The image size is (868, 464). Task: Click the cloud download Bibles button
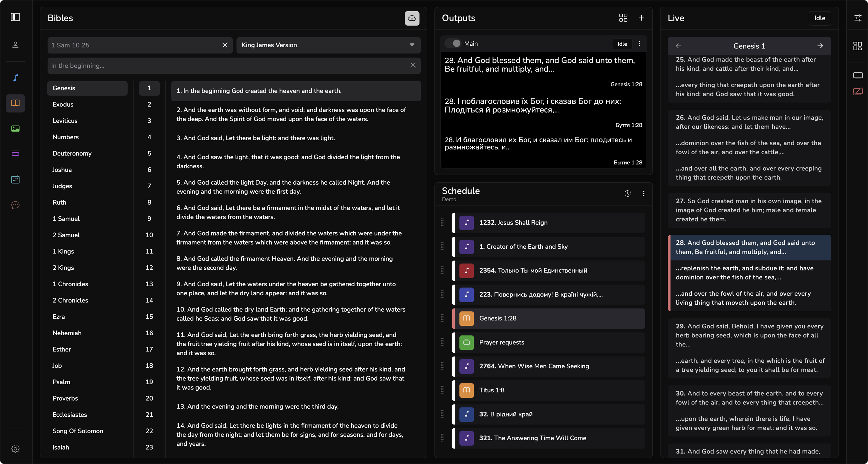click(412, 18)
